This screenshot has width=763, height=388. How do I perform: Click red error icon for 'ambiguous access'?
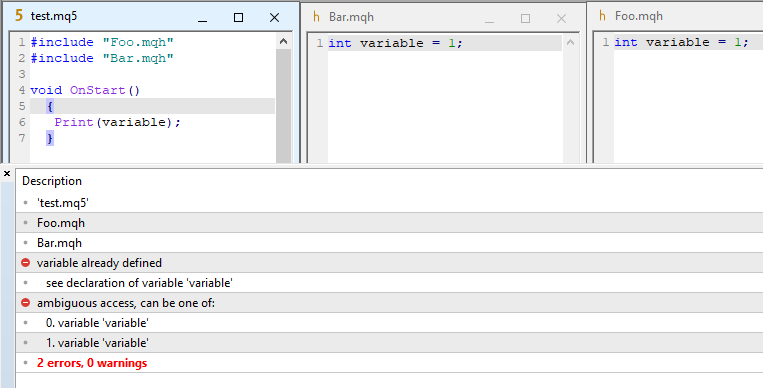[x=26, y=303]
